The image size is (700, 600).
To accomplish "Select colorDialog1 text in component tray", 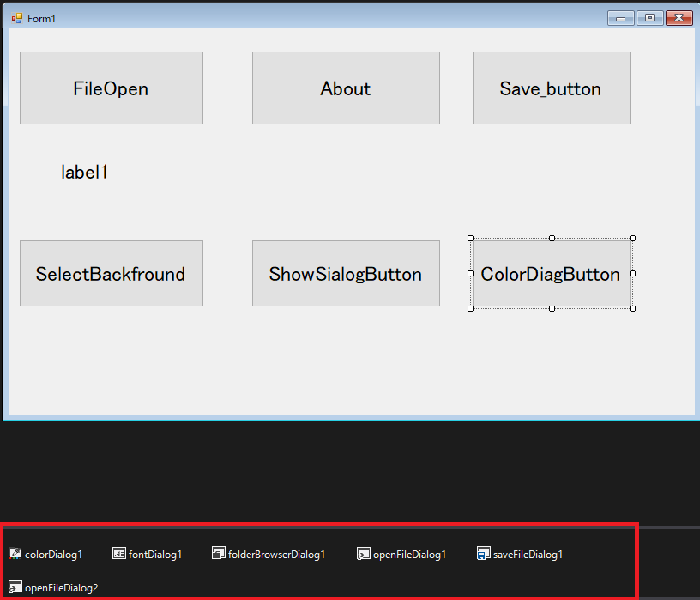I will point(53,555).
